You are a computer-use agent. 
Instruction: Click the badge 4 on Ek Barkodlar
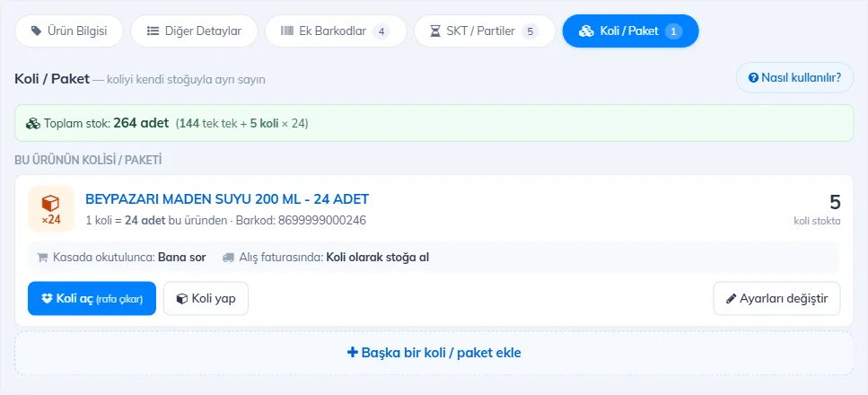click(x=381, y=31)
